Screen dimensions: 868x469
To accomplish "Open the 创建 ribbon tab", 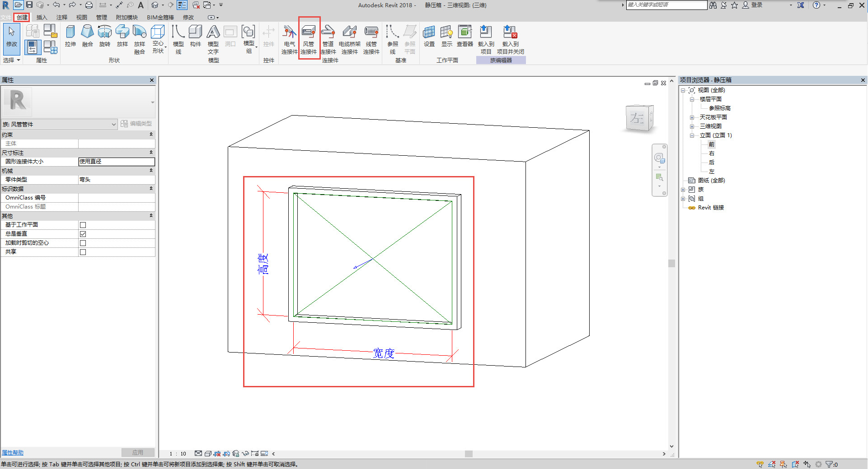I will 22,17.
